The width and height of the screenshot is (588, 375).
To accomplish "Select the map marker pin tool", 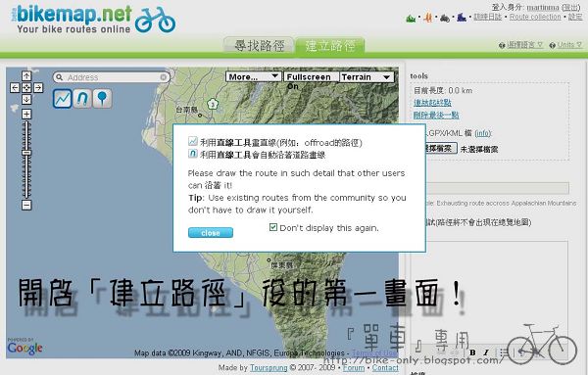I will tap(102, 99).
